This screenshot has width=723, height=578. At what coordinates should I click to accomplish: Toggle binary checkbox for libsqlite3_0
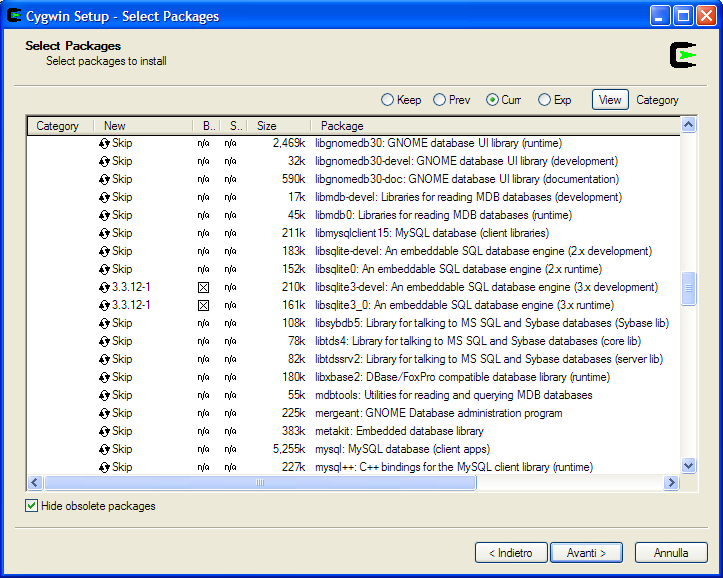click(x=203, y=306)
